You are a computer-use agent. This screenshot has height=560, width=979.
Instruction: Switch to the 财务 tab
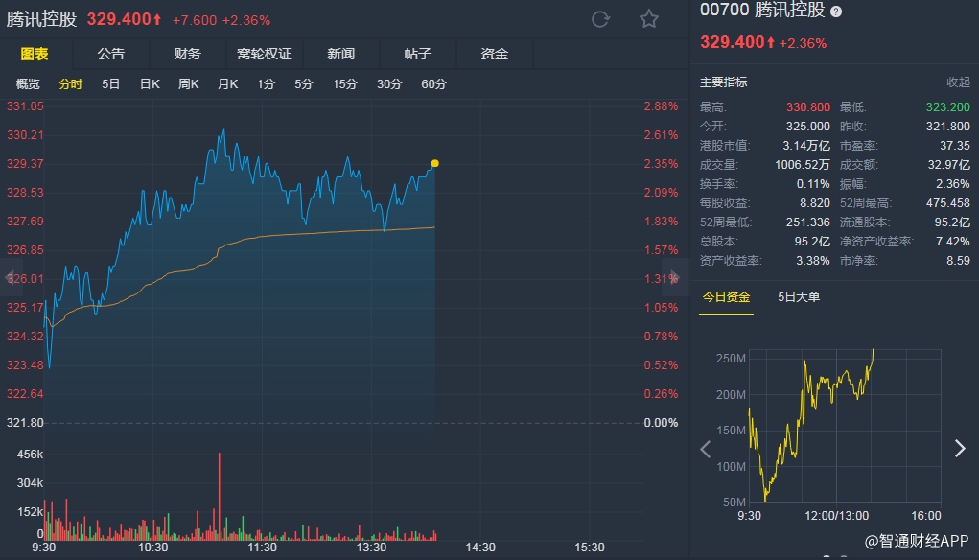188,54
